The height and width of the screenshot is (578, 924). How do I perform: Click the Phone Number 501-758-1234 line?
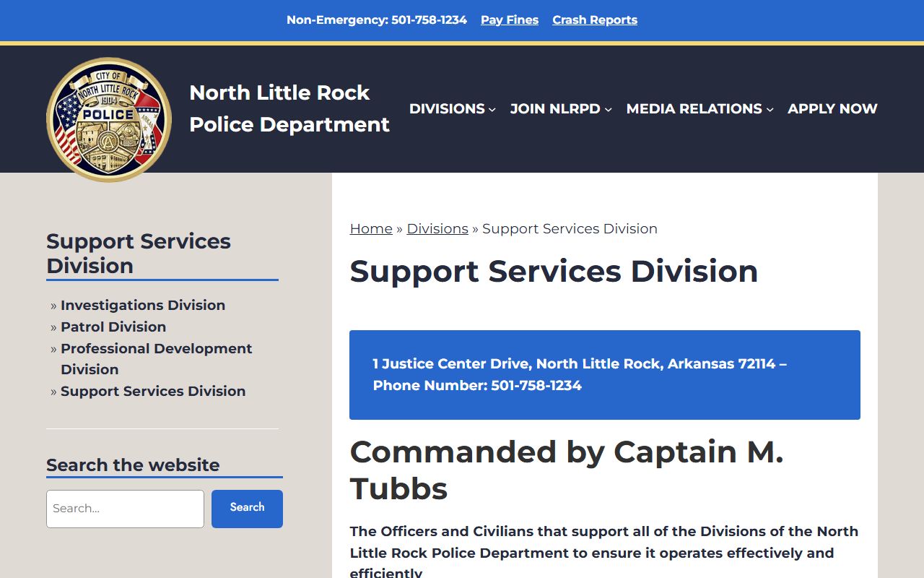477,386
